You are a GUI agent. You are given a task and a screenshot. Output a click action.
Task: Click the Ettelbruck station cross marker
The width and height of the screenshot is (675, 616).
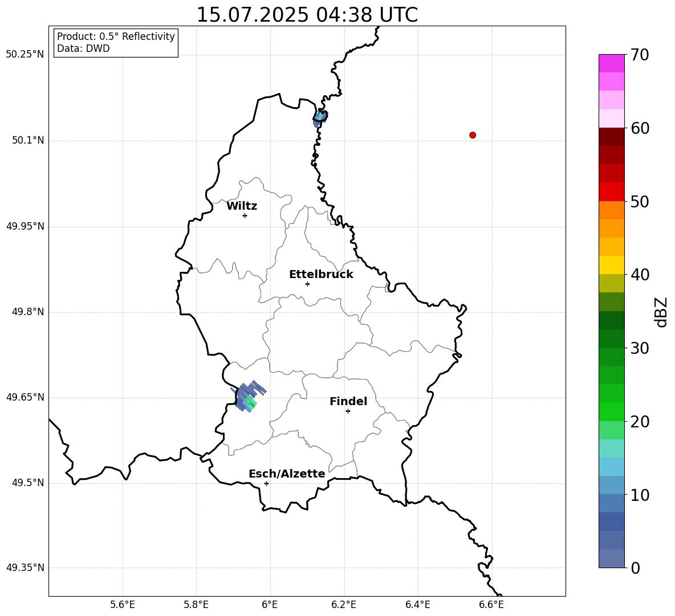click(x=307, y=284)
